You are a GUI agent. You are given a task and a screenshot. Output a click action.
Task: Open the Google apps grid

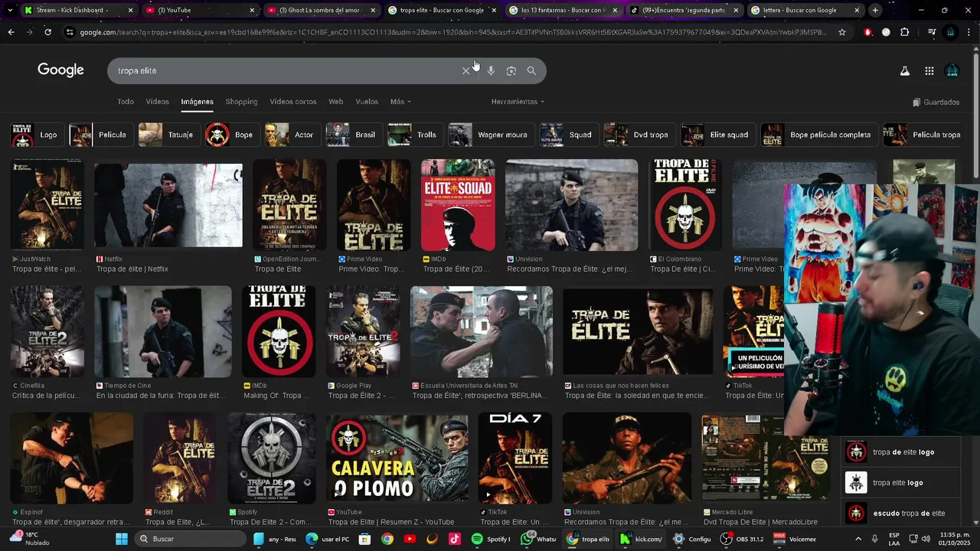point(929,70)
